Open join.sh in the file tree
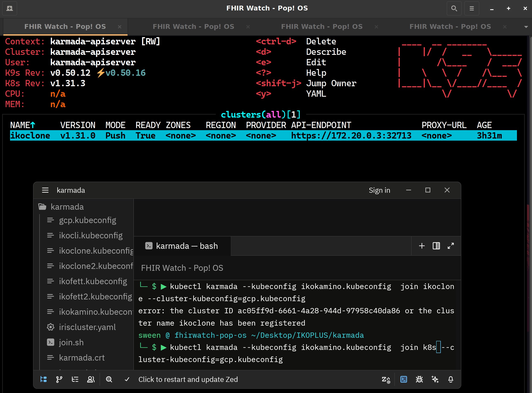This screenshot has height=393, width=532. pos(71,342)
